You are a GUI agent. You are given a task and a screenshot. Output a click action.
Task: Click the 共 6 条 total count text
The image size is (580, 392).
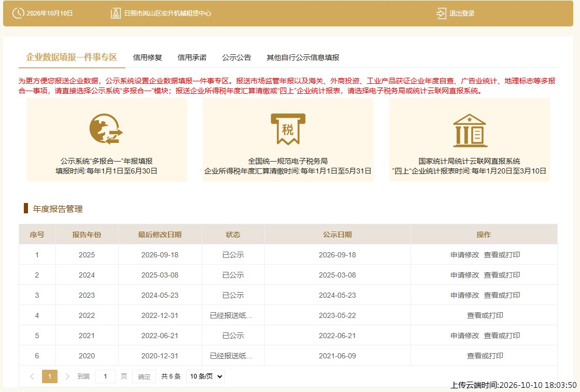click(x=171, y=376)
